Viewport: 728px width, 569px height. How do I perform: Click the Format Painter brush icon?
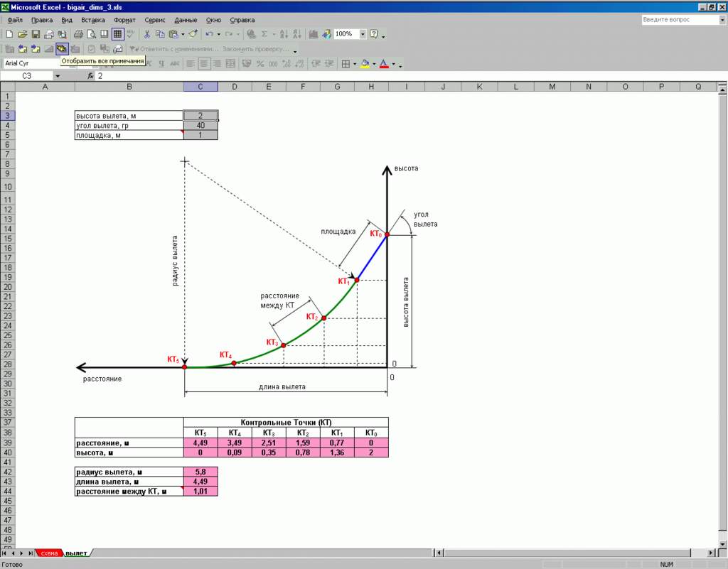point(193,34)
